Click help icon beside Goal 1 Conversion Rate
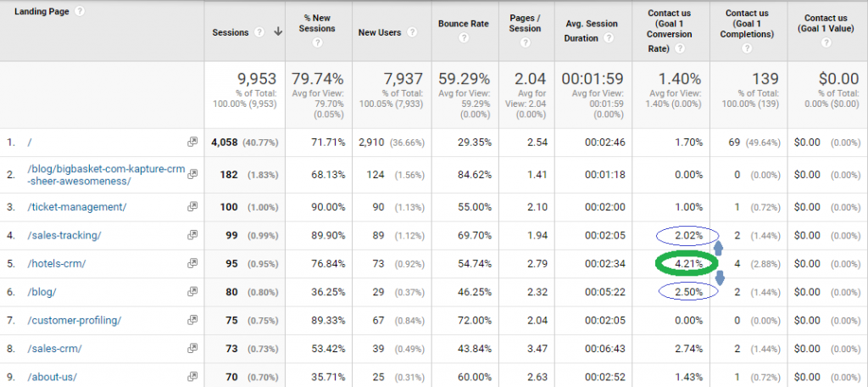The height and width of the screenshot is (387, 868). (680, 48)
